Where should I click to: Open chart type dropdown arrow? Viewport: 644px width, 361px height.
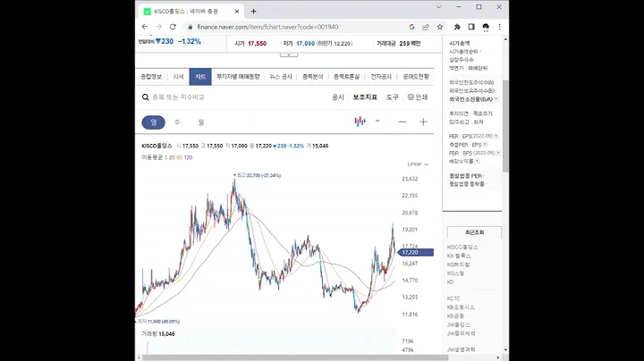[377, 121]
